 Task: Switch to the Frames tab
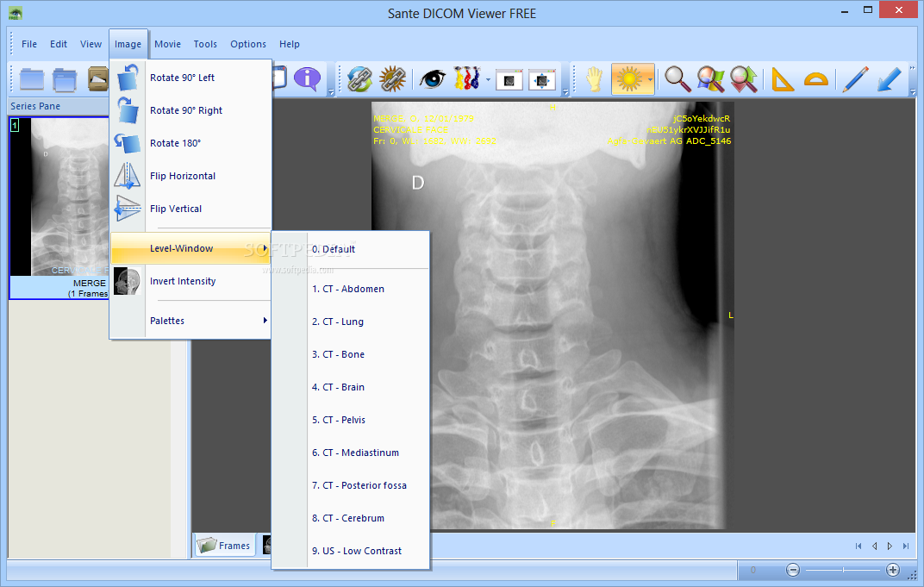[x=224, y=546]
